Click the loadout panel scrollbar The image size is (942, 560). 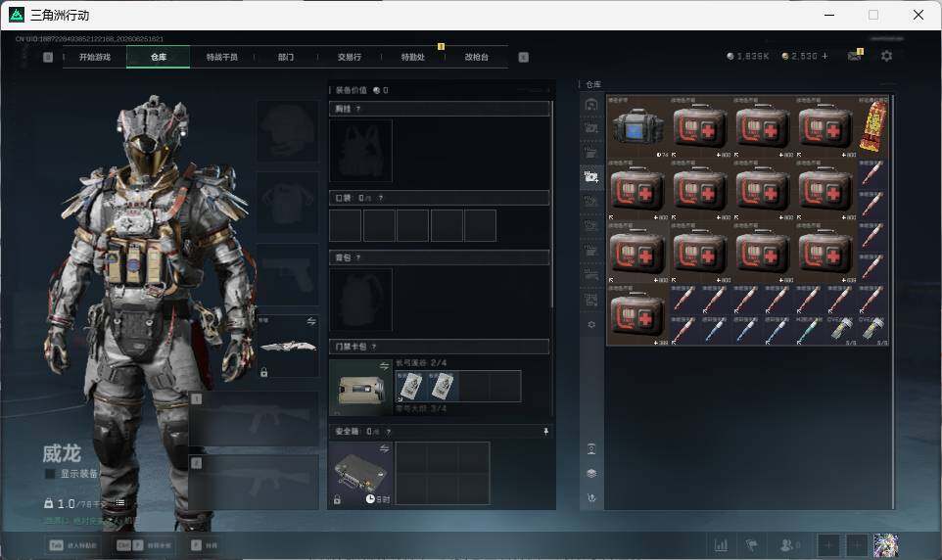tap(551, 205)
